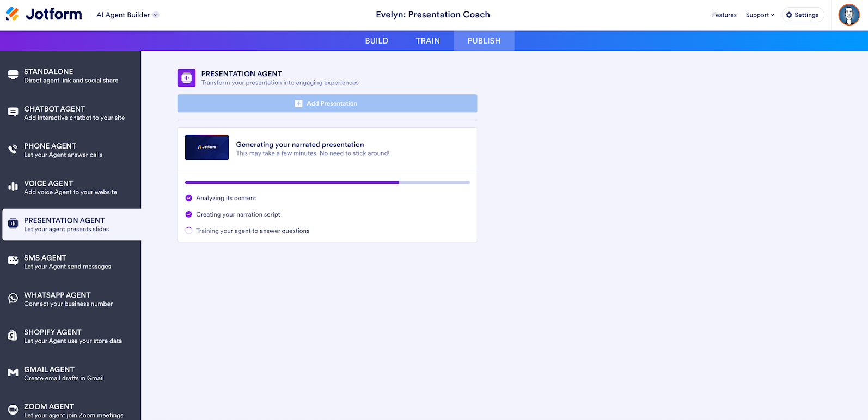
Task: Open the PHONE AGENT sidebar item
Action: pyautogui.click(x=71, y=150)
